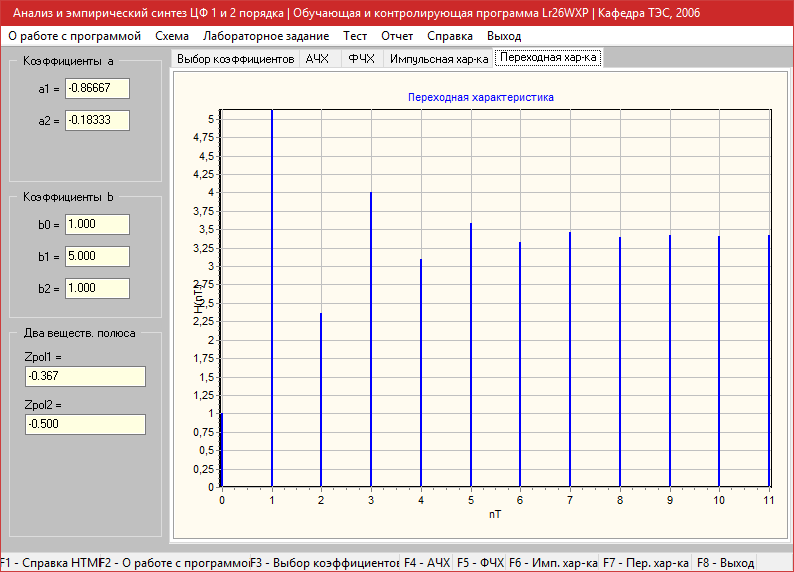
Task: Click 'F7 - Пер. хар-ка' status item
Action: tap(646, 563)
